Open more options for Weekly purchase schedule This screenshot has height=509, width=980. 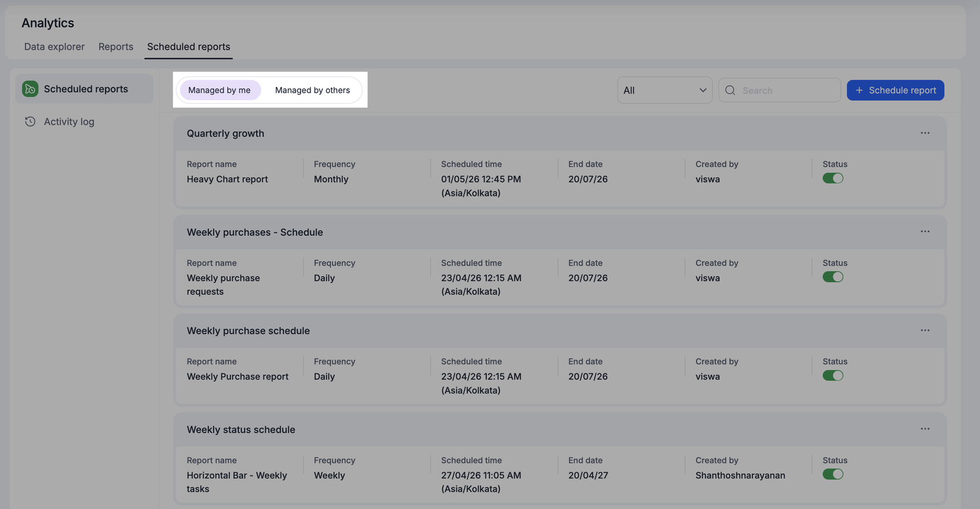925,331
